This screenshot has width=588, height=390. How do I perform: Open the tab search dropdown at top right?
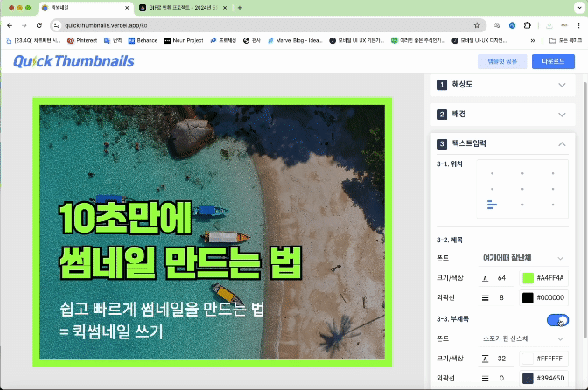tap(579, 8)
